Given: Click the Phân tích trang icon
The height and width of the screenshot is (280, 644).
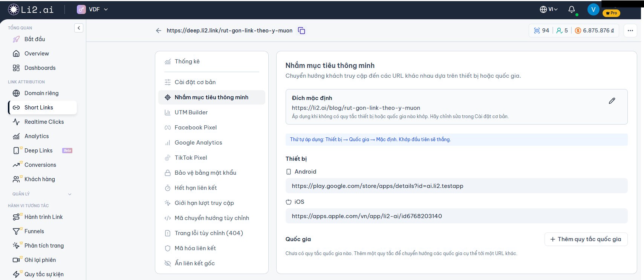Looking at the screenshot, I should 16,246.
